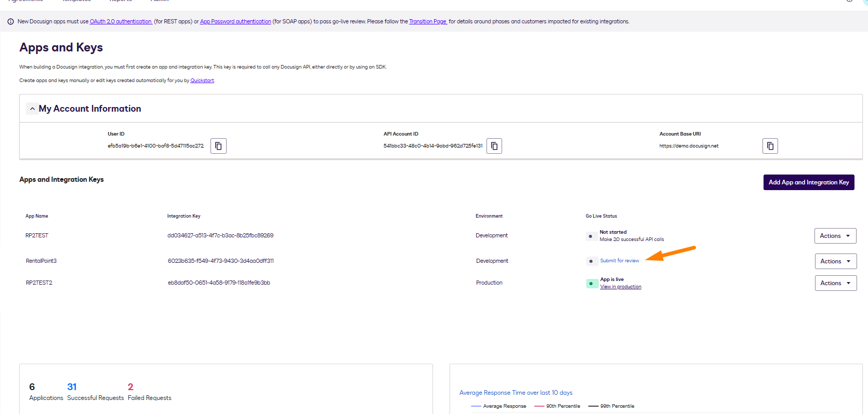Click the Environment column header

[x=489, y=216]
